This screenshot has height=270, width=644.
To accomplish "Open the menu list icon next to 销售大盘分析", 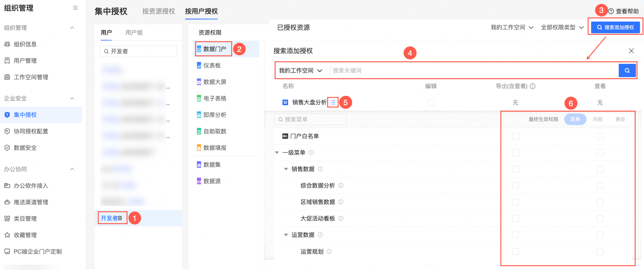I will 333,102.
